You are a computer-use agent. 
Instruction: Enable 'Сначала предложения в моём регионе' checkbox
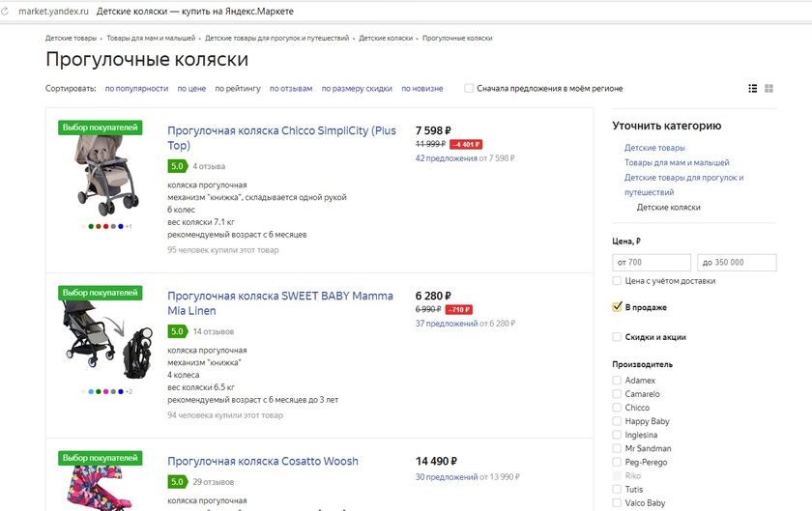coord(469,88)
